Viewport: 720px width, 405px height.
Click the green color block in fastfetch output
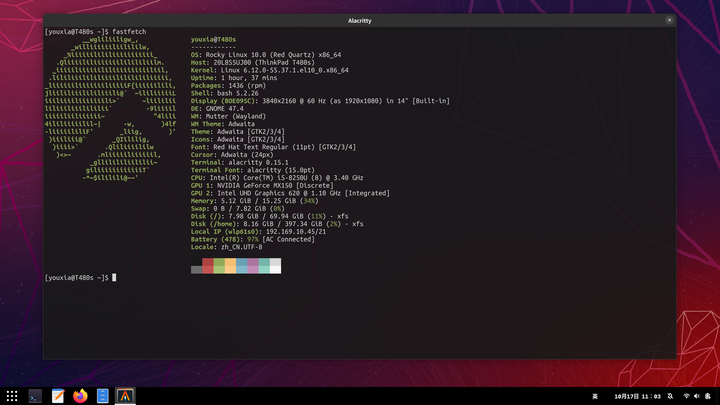click(x=219, y=266)
